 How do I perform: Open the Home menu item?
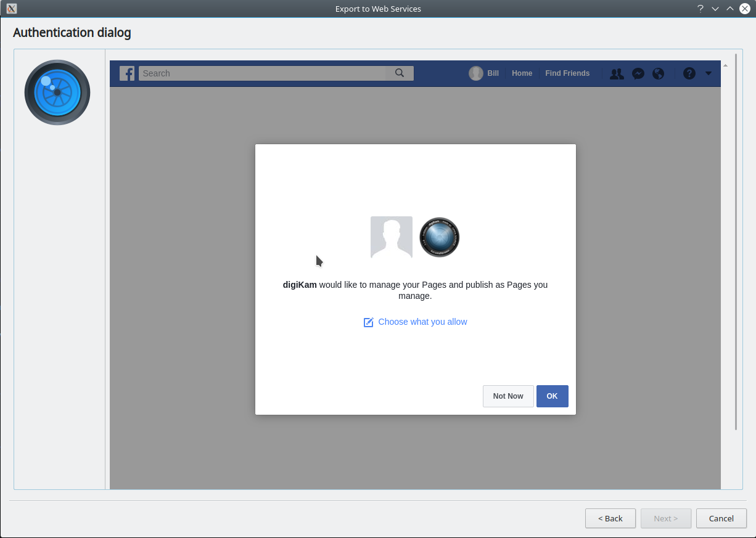(x=522, y=73)
